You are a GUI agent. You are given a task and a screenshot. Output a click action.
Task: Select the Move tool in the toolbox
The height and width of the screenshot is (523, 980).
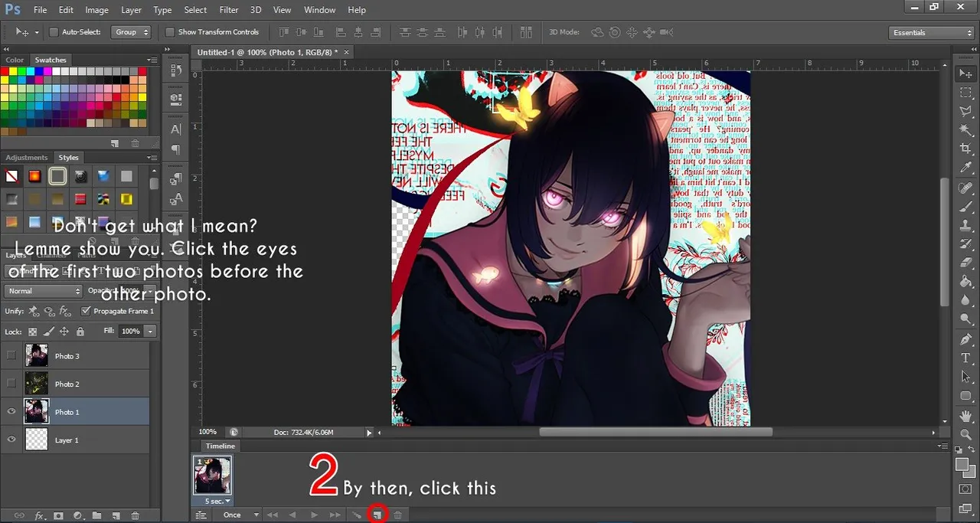click(x=965, y=74)
